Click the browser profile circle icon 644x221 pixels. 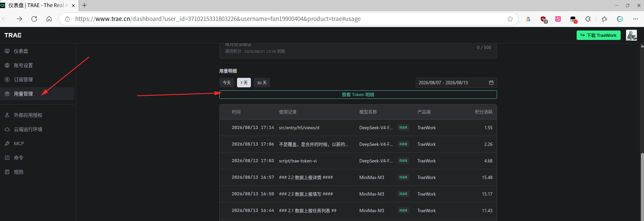tap(620, 19)
